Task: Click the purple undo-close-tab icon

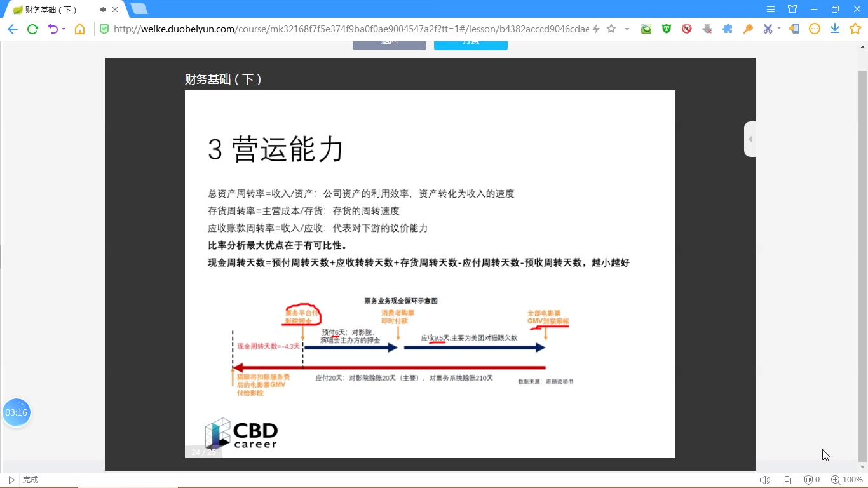Action: pos(53,29)
